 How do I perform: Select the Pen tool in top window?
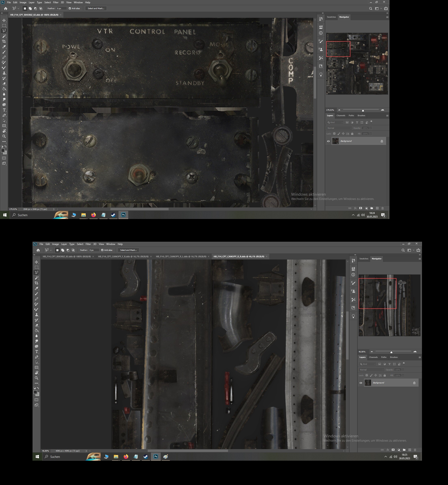tap(4, 115)
